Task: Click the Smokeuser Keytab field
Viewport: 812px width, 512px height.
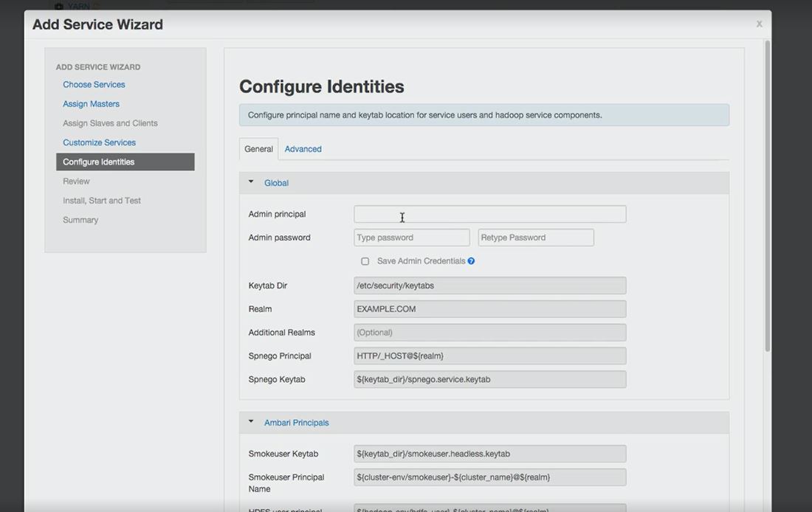Action: coord(489,453)
